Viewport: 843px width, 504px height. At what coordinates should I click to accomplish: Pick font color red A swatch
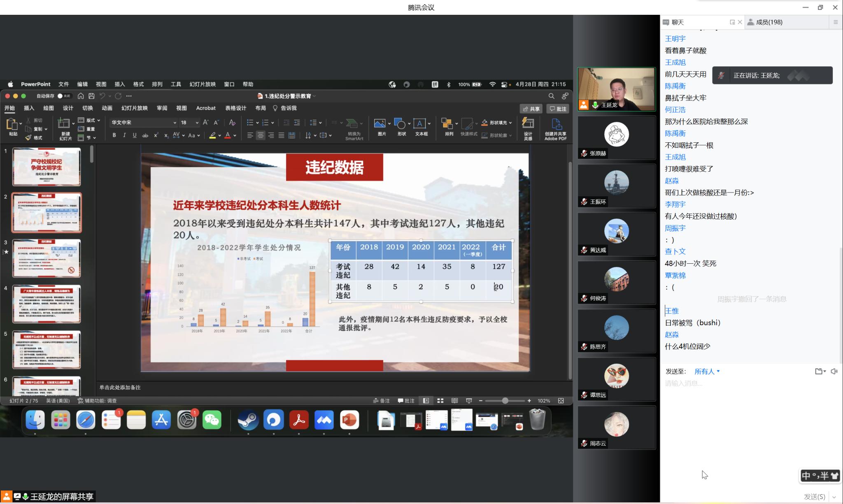point(227,135)
